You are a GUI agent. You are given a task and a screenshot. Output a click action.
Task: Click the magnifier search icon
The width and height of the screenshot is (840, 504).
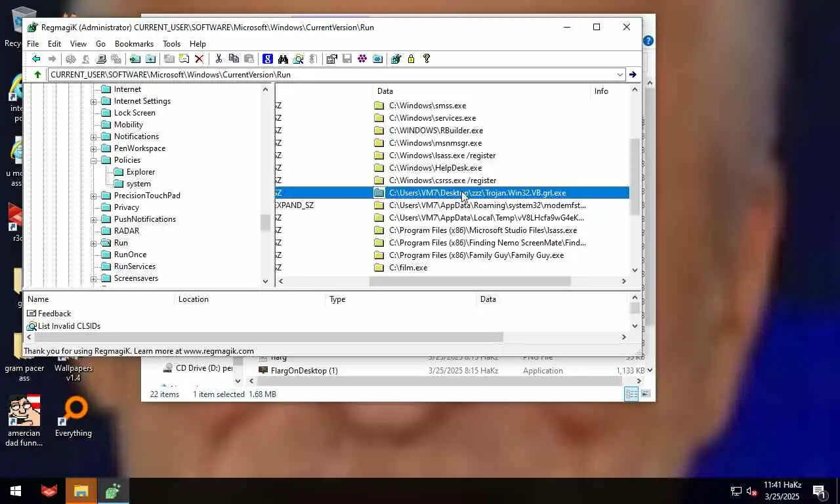click(x=298, y=58)
